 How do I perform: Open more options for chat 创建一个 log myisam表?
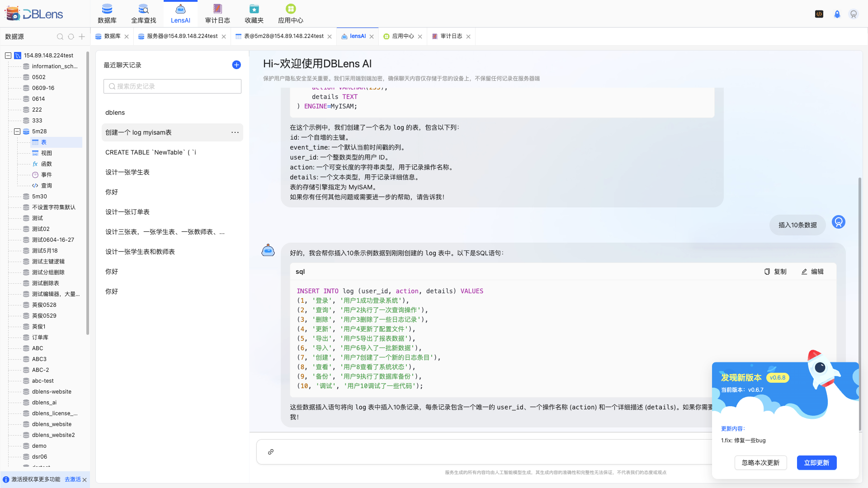click(235, 132)
